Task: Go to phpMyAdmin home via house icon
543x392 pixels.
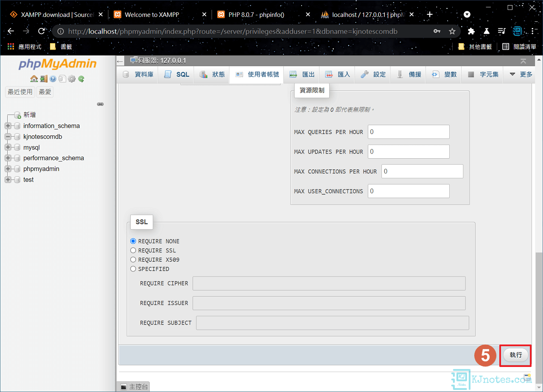Action: click(x=34, y=78)
